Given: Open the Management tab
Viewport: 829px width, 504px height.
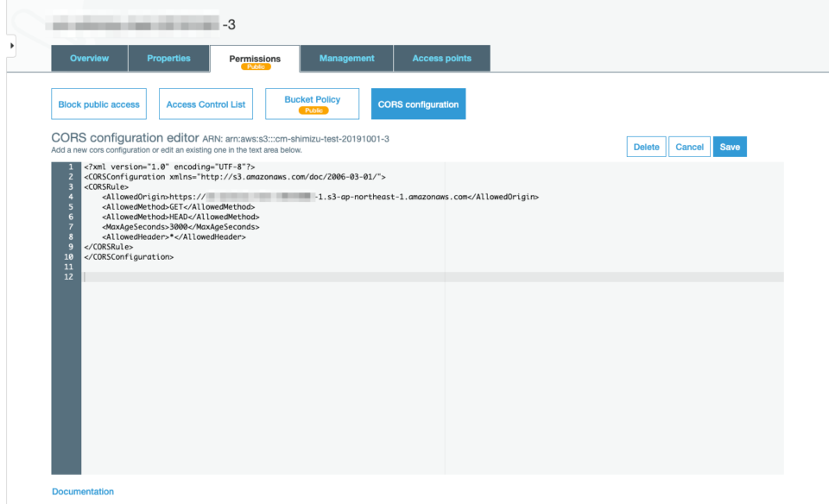Looking at the screenshot, I should click(345, 58).
